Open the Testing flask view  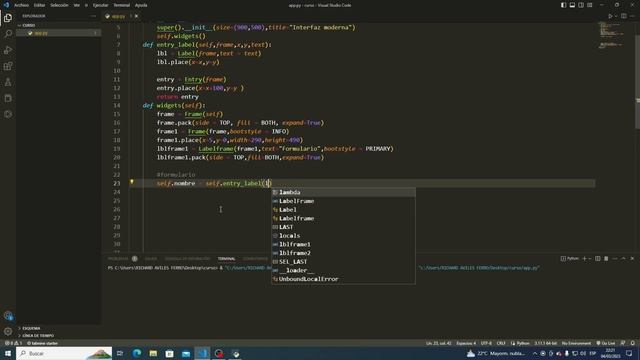pos(8,82)
